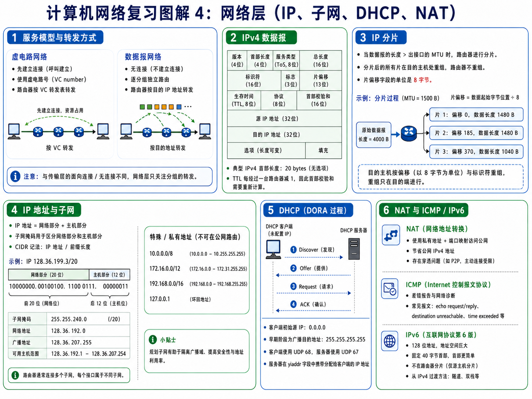Click the 总长度 (16位) field
532x399 pixels.
coord(321,61)
